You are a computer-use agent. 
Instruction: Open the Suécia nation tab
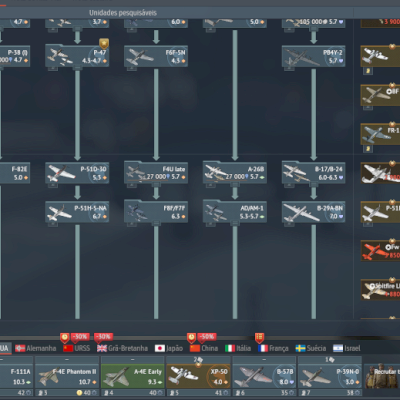(x=311, y=348)
